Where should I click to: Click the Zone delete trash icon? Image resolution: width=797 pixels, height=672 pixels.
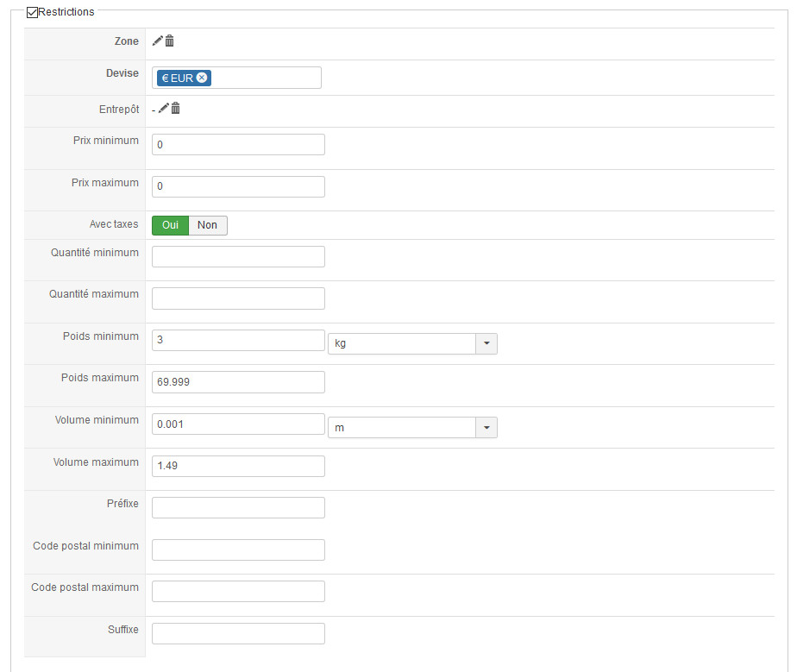(169, 41)
